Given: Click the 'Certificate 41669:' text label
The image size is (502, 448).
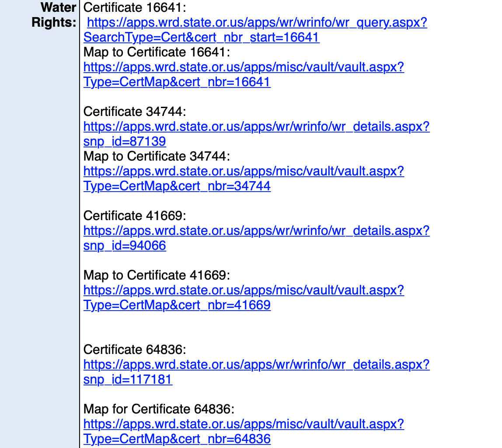Looking at the screenshot, I should [135, 216].
